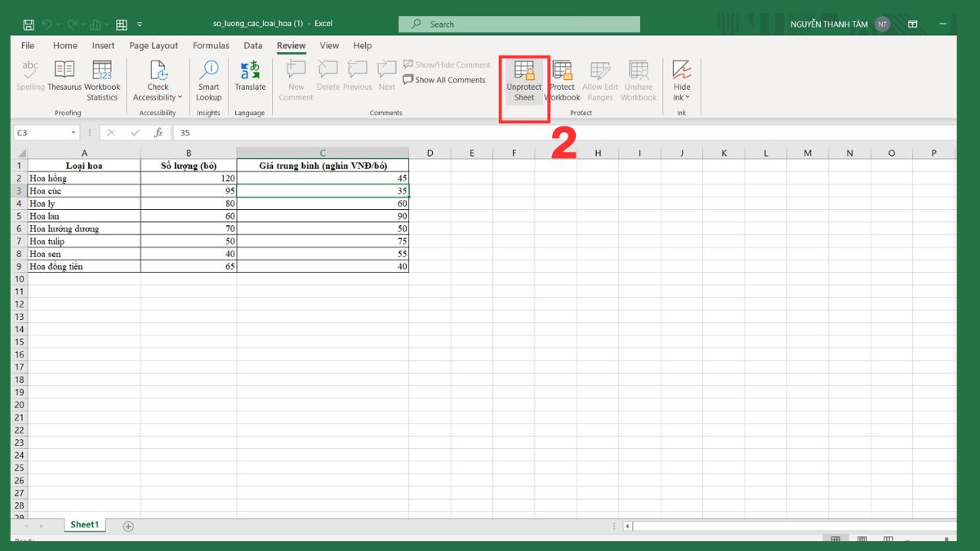Run the Spelling checker
Viewport: 980px width, 551px height.
coord(29,78)
